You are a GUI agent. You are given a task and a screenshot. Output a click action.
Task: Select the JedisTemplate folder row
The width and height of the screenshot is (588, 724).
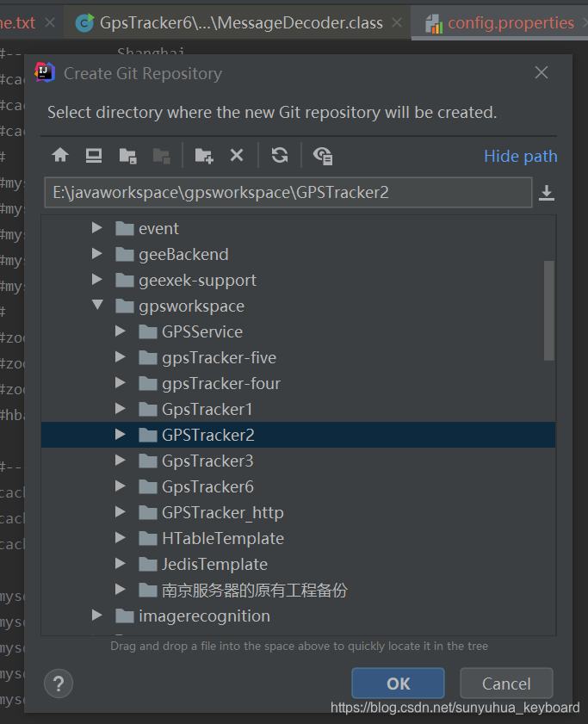coord(298,564)
